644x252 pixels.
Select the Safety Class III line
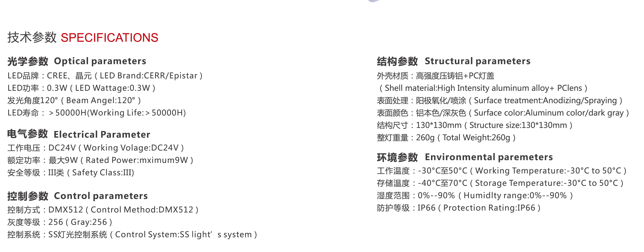click(x=71, y=173)
